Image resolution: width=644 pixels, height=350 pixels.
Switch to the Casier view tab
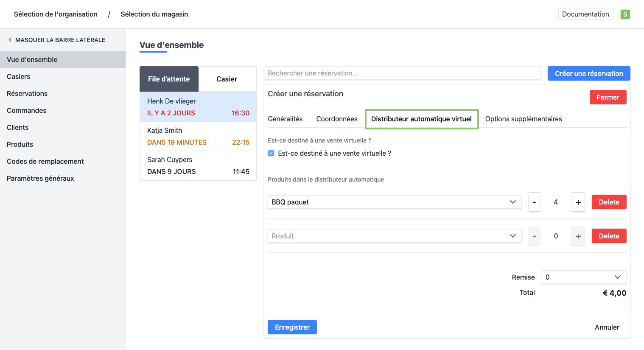[227, 79]
